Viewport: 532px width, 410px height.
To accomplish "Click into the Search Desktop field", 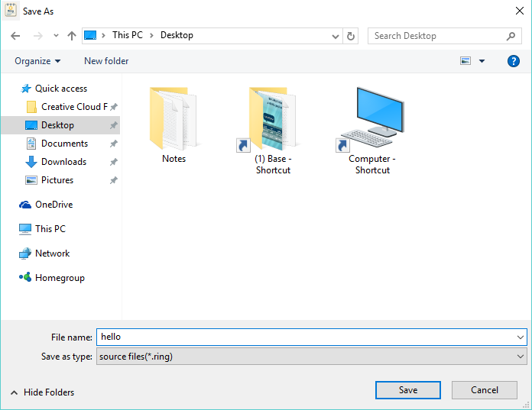I will pos(436,36).
